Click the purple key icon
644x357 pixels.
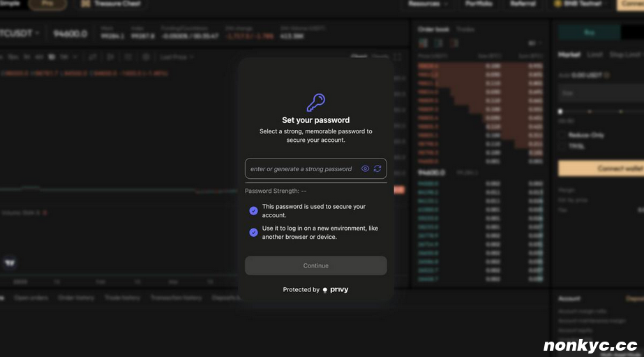315,103
